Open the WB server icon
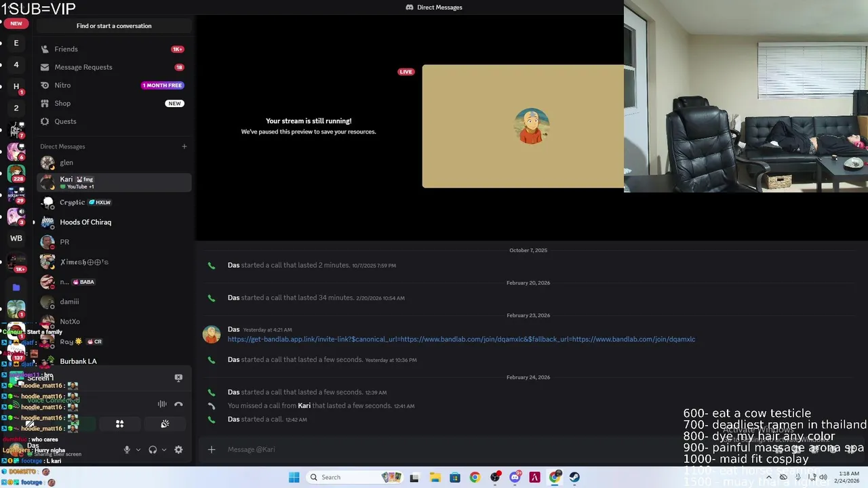The width and height of the screenshot is (868, 488). (x=16, y=239)
